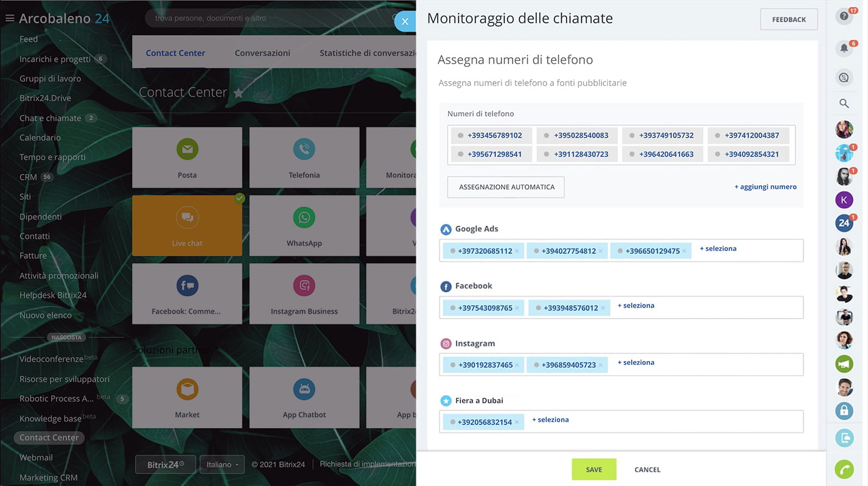This screenshot has width=868, height=486.
Task: Click '+ seleziona' in Google Ads row
Action: 718,248
